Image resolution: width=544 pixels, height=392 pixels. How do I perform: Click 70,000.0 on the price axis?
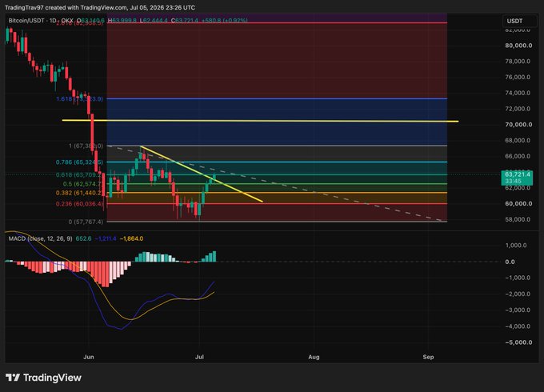tap(518, 125)
